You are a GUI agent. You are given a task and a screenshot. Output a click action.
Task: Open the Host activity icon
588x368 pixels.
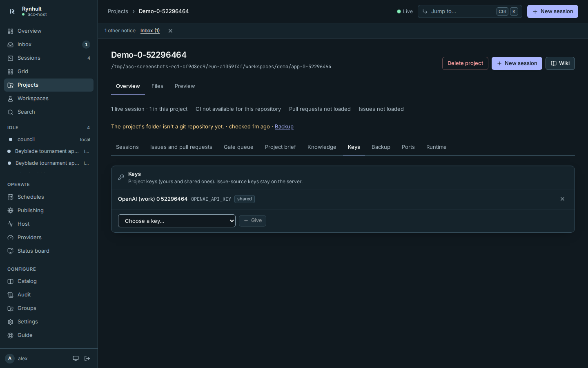[x=10, y=224]
